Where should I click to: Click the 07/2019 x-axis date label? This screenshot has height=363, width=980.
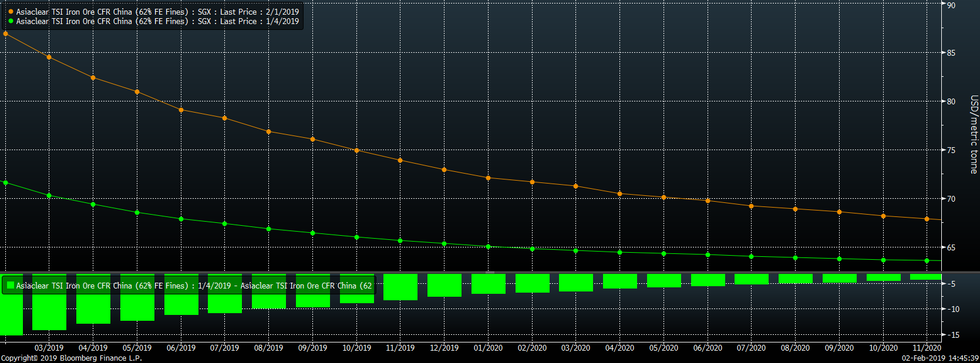(224, 348)
